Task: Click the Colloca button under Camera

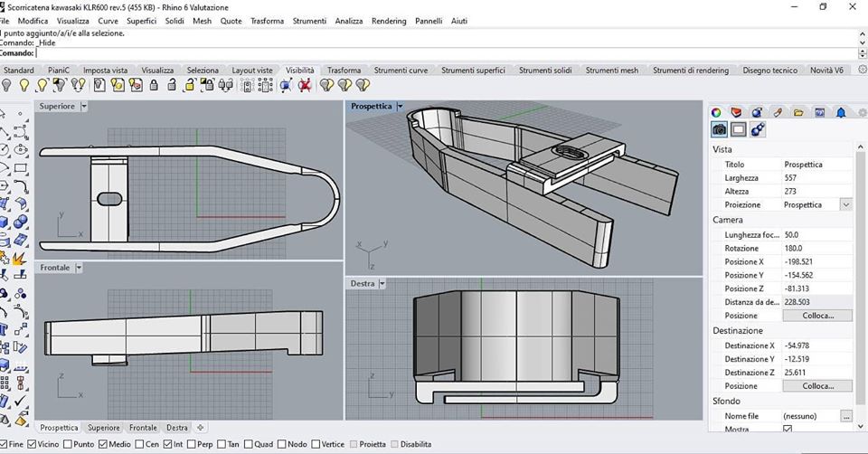Action: pos(817,316)
